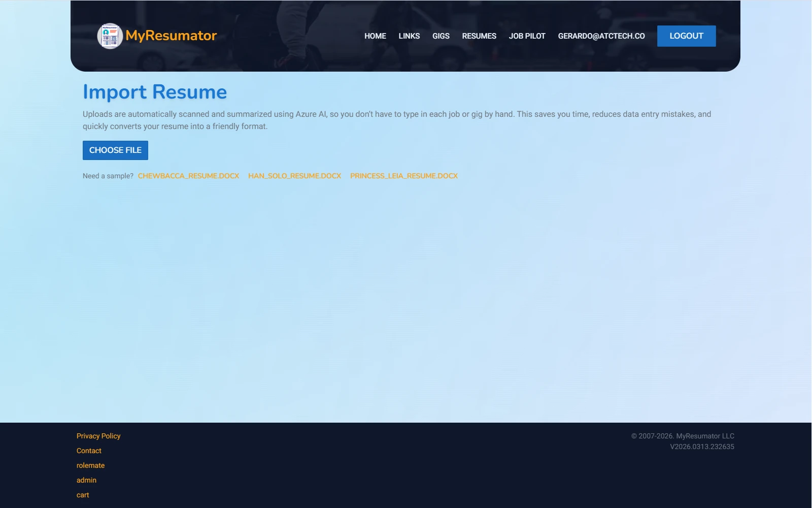812x508 pixels.
Task: Open the HOME navigation item
Action: [375, 36]
